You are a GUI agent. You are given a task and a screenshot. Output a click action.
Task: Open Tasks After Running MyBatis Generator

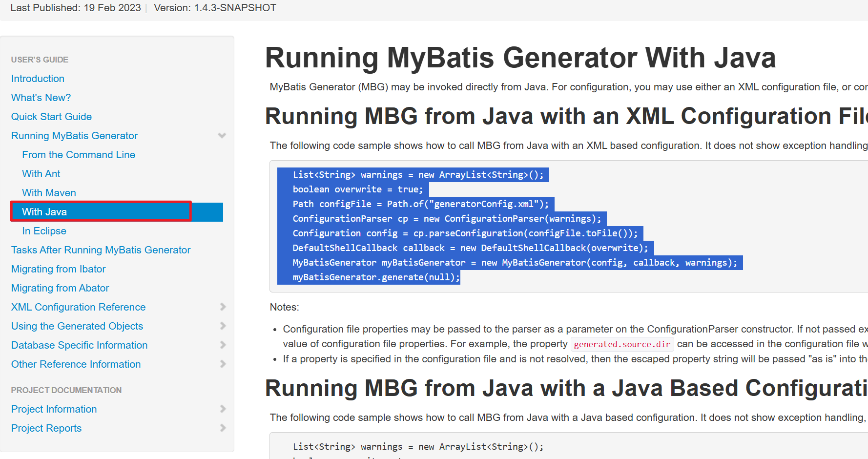coord(101,250)
